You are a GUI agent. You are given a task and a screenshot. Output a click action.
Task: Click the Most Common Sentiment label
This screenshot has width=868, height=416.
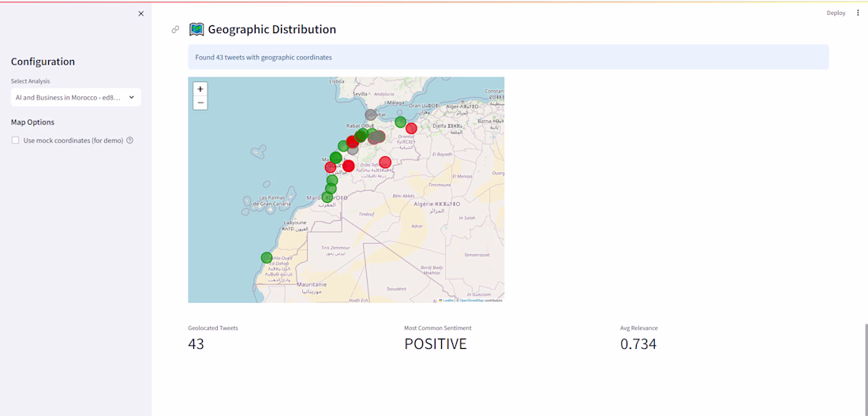coord(438,328)
